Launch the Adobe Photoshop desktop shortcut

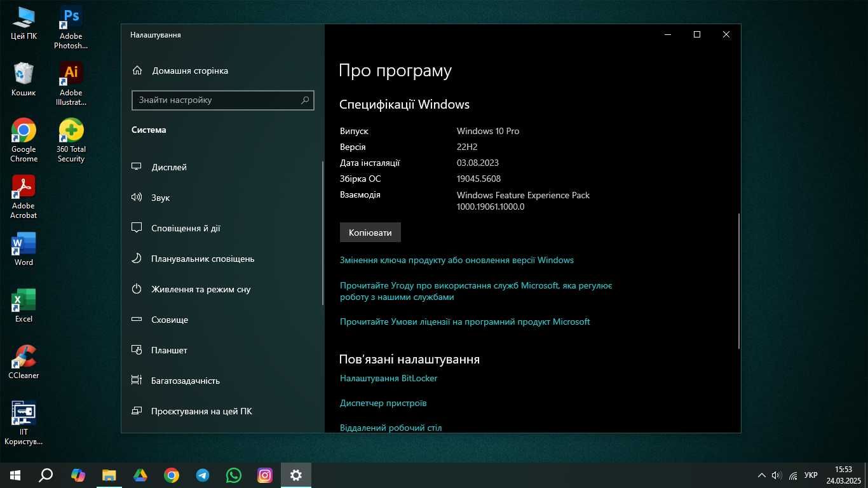point(71,28)
